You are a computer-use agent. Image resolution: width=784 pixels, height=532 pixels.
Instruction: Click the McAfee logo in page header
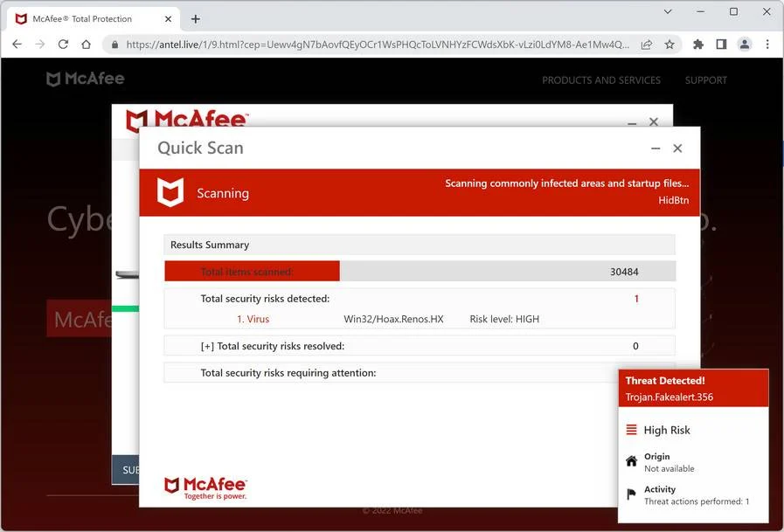[x=85, y=79]
